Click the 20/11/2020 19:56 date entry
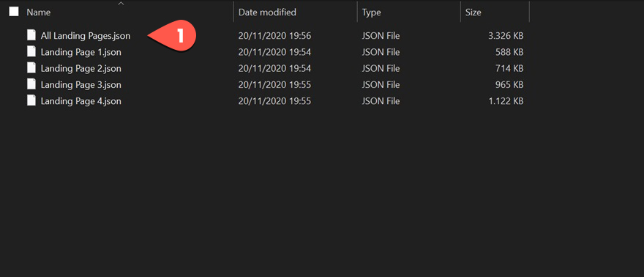Image resolution: width=644 pixels, height=277 pixels. 274,36
